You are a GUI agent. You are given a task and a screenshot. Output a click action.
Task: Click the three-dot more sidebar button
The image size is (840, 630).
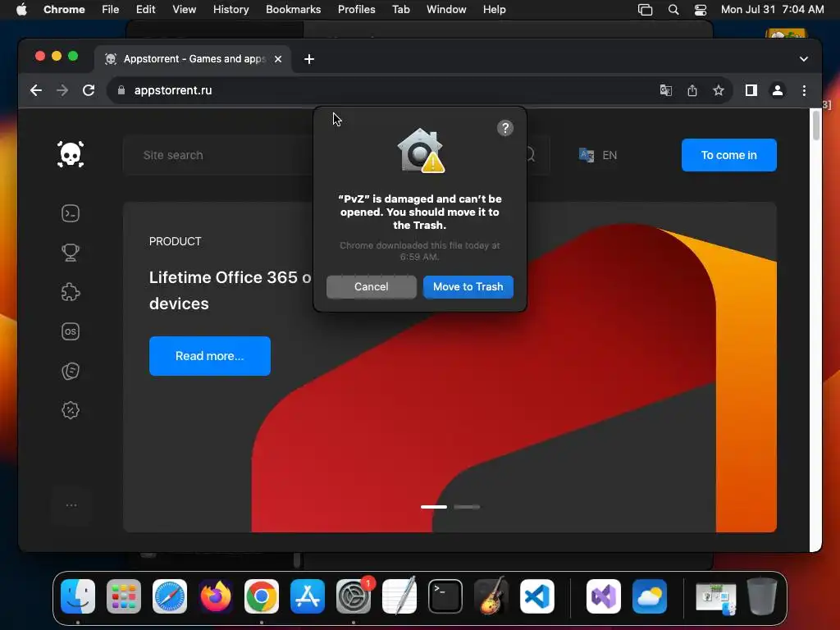[71, 505]
